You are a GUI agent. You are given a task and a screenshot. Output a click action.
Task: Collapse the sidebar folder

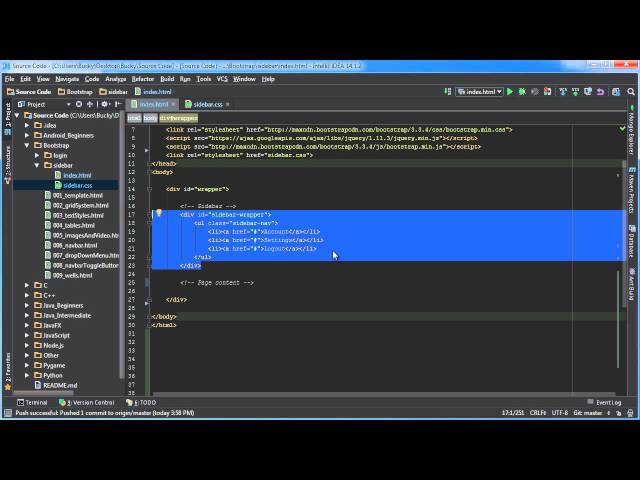click(37, 165)
